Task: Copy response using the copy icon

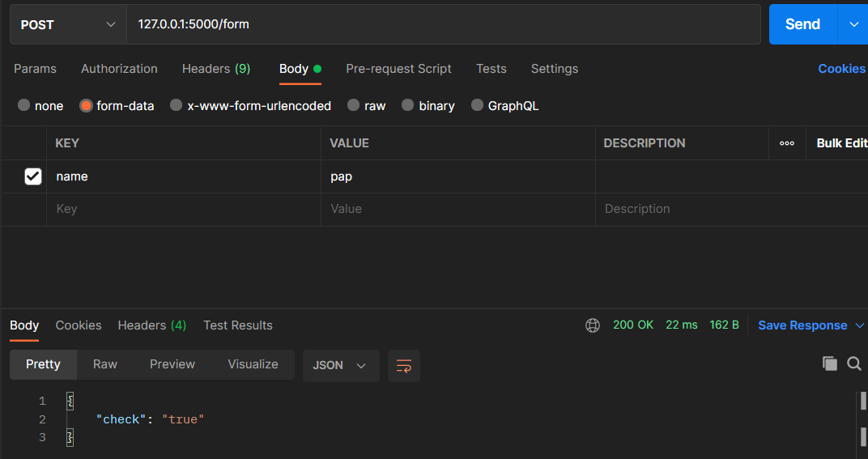Action: [829, 363]
